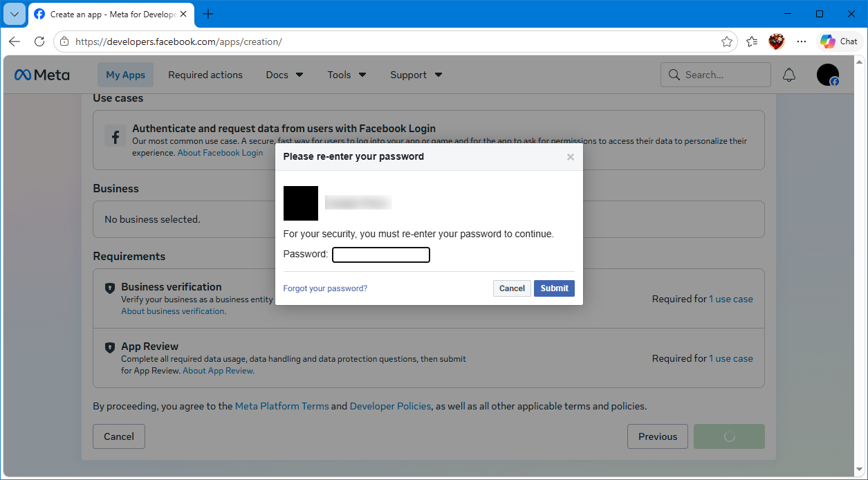Expand the Docs menu

pyautogui.click(x=284, y=75)
